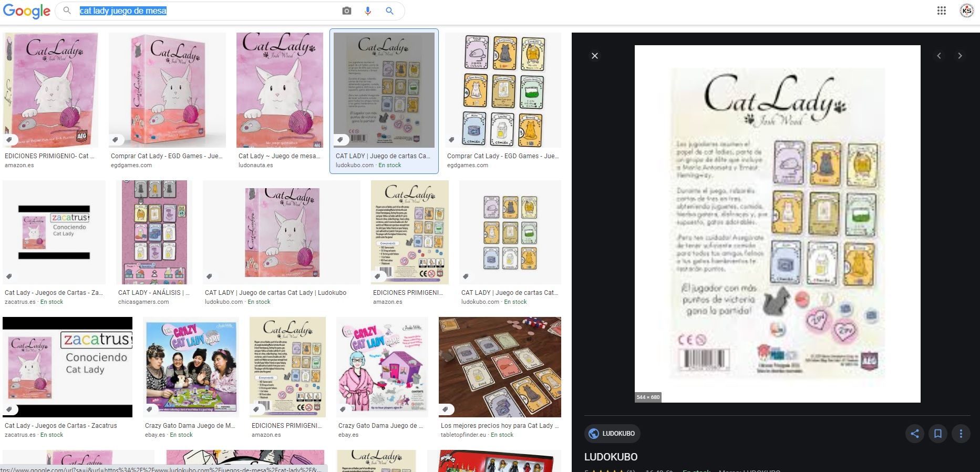Go to previous image in preview
This screenshot has height=472, width=980.
[x=939, y=56]
